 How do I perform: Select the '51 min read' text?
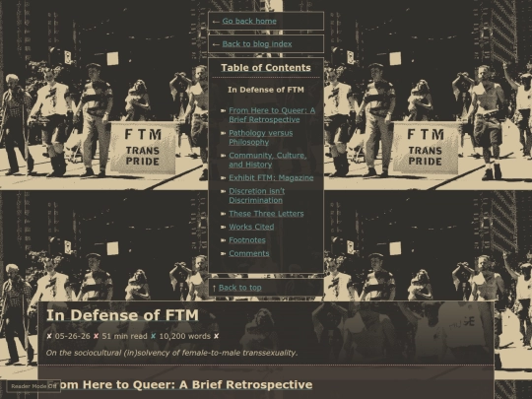click(x=124, y=336)
